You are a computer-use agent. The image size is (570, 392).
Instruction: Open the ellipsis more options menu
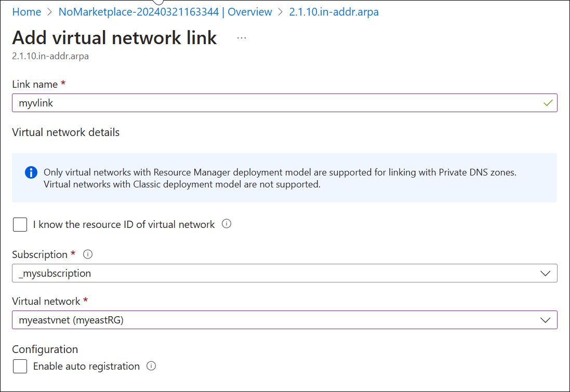242,38
